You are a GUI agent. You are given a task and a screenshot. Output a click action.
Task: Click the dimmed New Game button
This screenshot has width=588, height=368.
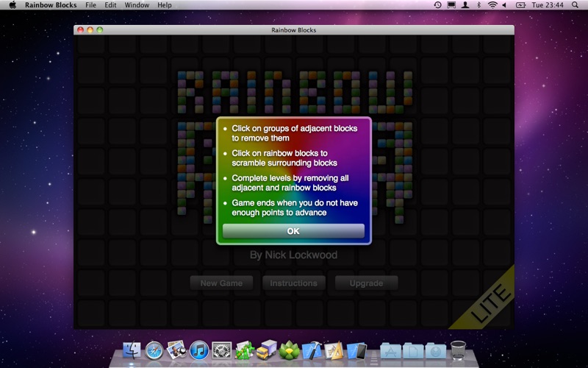pyautogui.click(x=221, y=283)
